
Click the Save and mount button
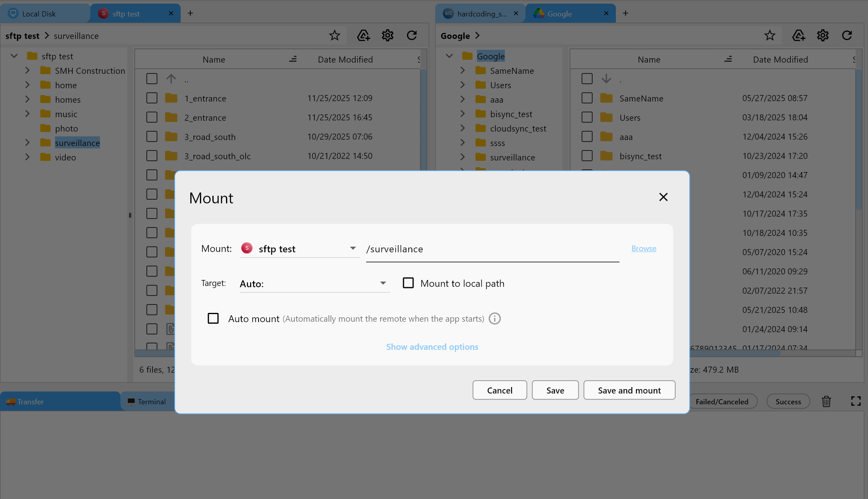(629, 390)
